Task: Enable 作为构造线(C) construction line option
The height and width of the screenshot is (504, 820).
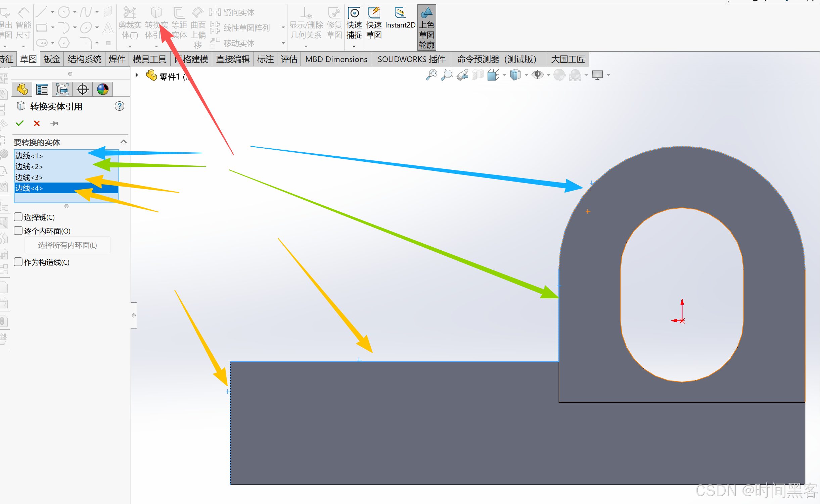Action: [18, 262]
